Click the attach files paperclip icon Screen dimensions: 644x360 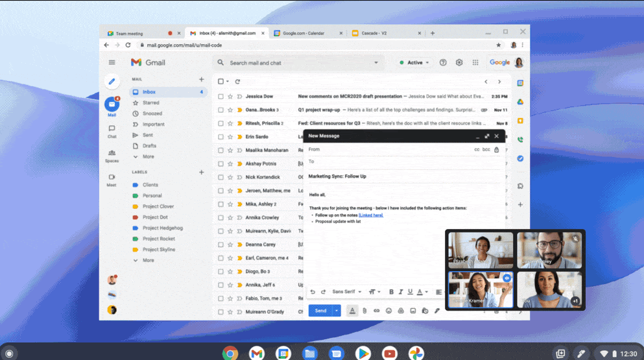click(x=364, y=311)
